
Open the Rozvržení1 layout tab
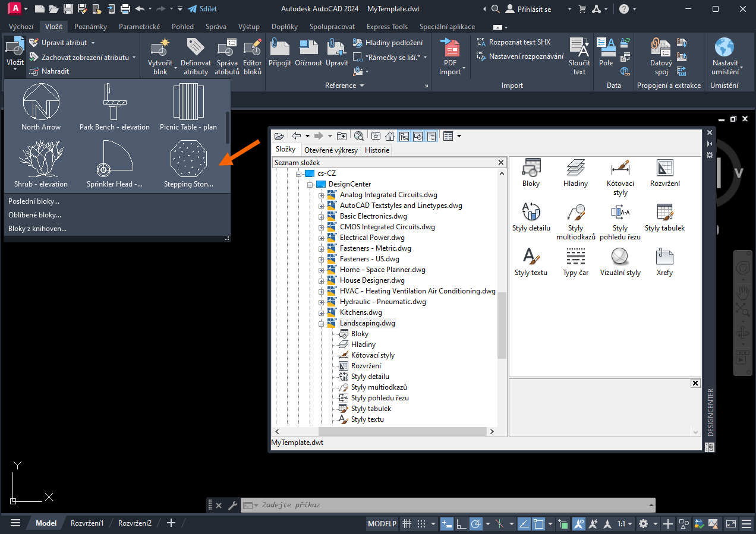pos(87,523)
